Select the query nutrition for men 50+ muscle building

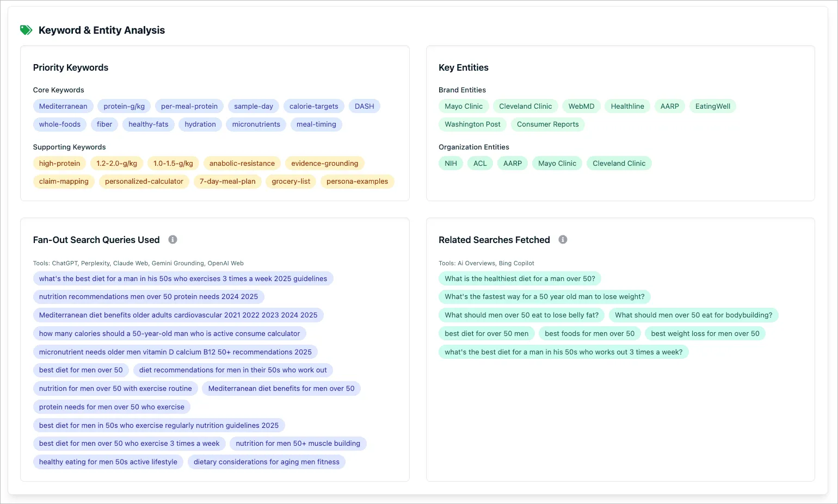298,443
